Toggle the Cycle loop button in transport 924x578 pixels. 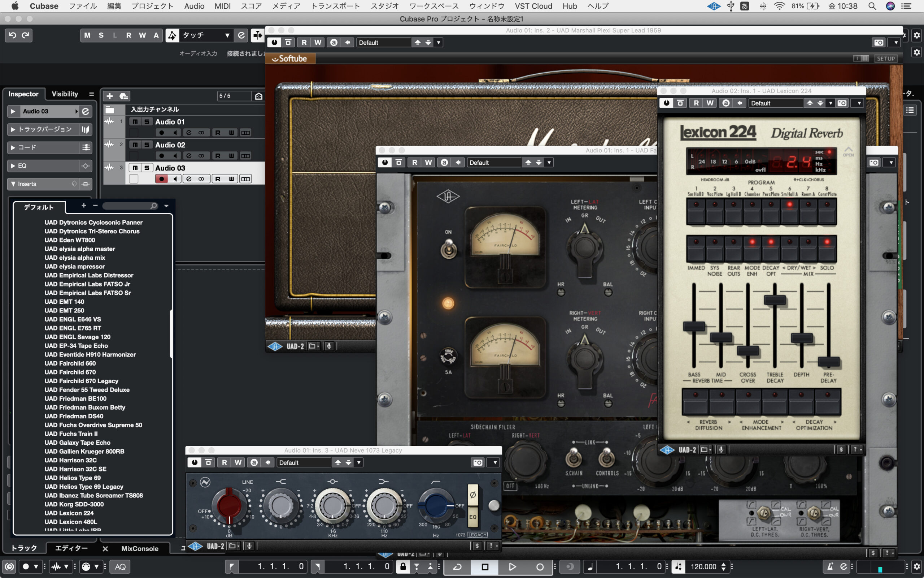[457, 566]
